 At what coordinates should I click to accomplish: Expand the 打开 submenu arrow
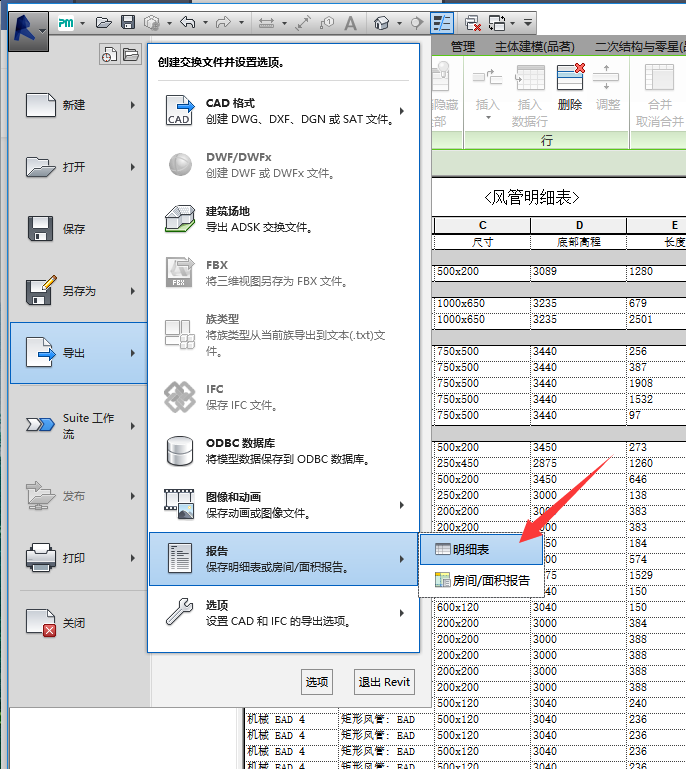point(133,167)
